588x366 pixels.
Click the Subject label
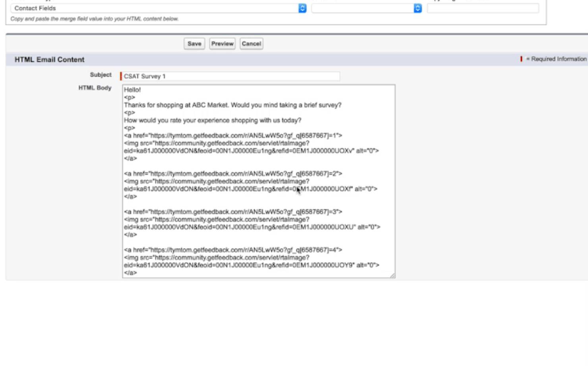(x=101, y=75)
